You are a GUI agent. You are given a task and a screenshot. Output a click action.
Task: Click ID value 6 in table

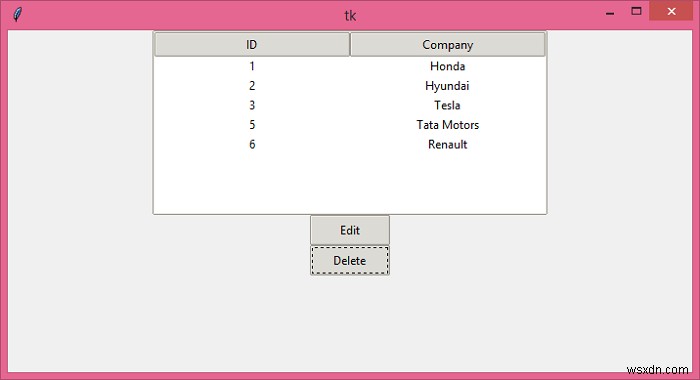[252, 145]
